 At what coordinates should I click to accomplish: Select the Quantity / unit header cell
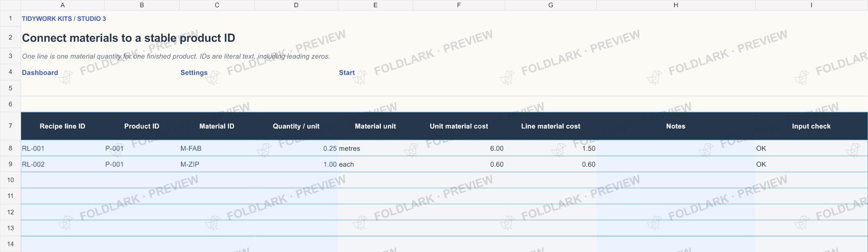[x=296, y=126]
